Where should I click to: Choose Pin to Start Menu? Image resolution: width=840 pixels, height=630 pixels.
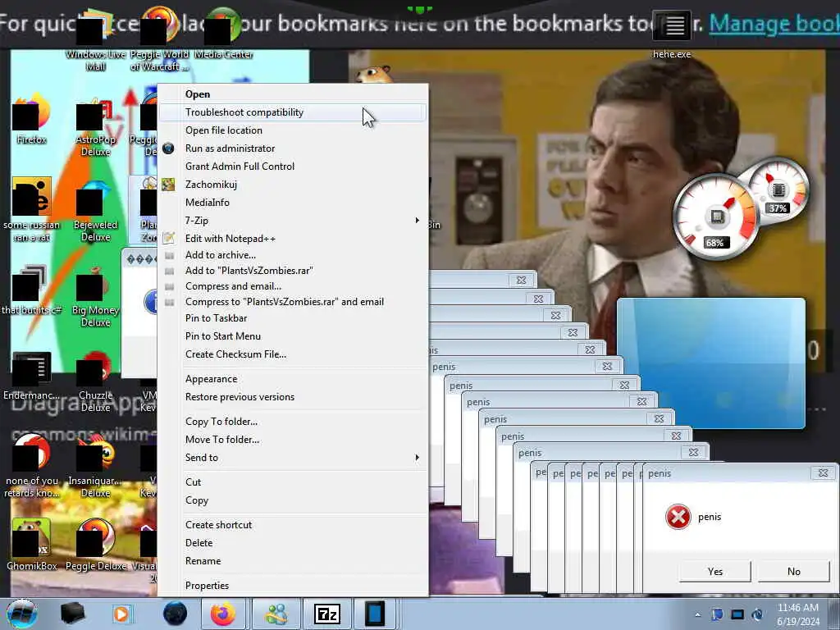(x=293, y=336)
